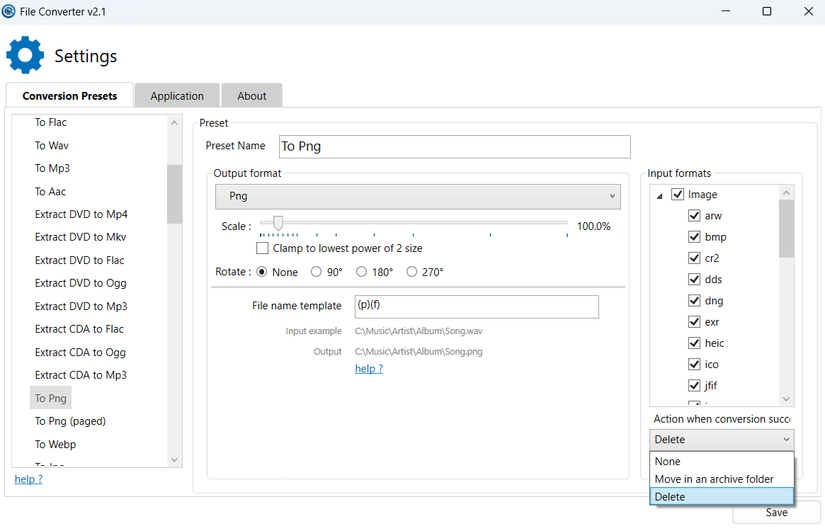Uncheck the heic input format

tap(694, 343)
